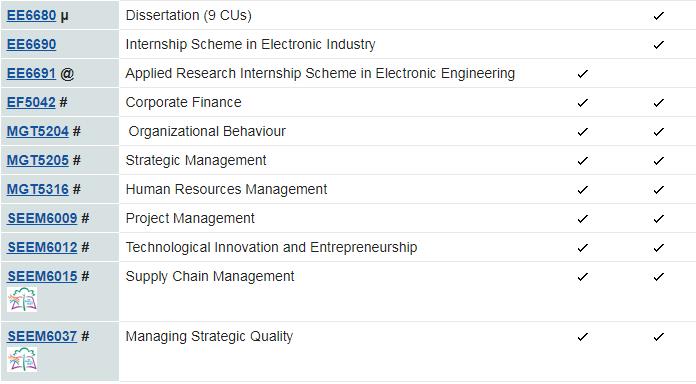The width and height of the screenshot is (696, 384).
Task: Click the Organizational Behaviour title text
Action: coord(207,131)
